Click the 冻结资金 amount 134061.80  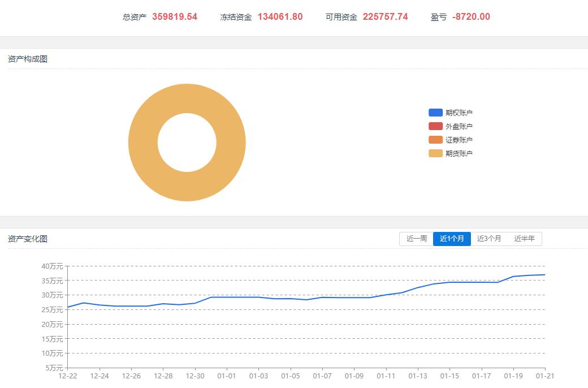click(280, 17)
